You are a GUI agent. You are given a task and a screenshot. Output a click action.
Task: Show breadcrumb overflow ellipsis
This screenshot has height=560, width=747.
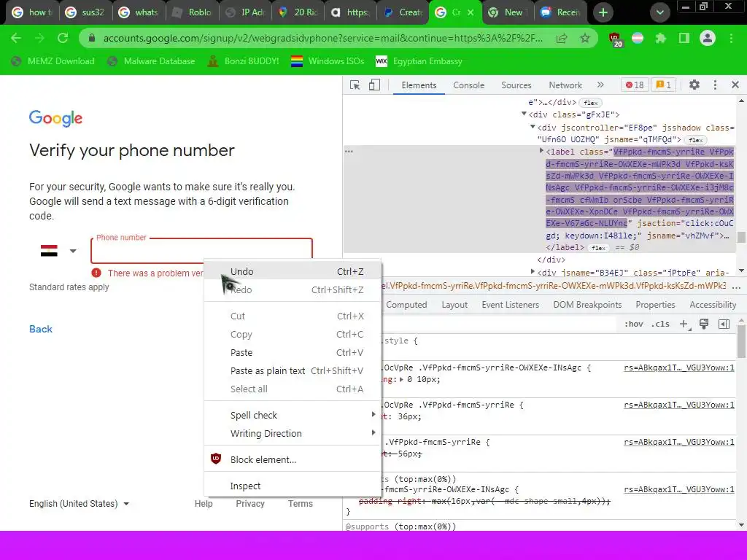coord(735,287)
